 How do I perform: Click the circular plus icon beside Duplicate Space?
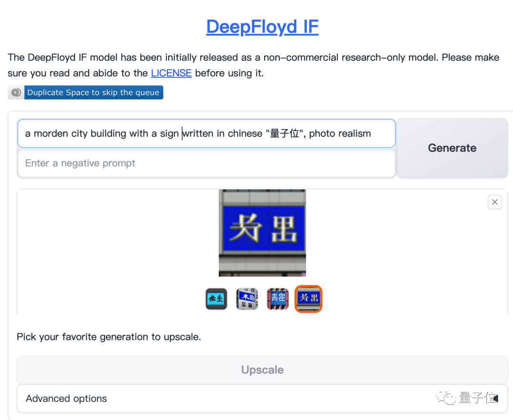pos(16,92)
